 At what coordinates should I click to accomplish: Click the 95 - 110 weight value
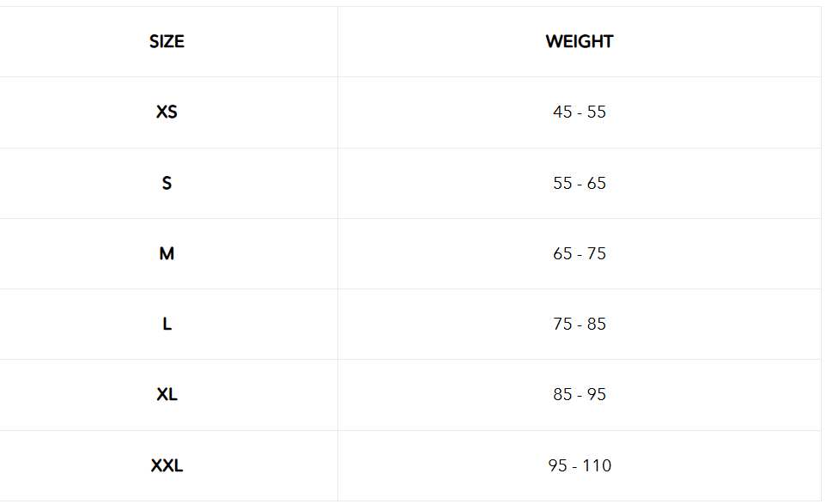pyautogui.click(x=580, y=465)
